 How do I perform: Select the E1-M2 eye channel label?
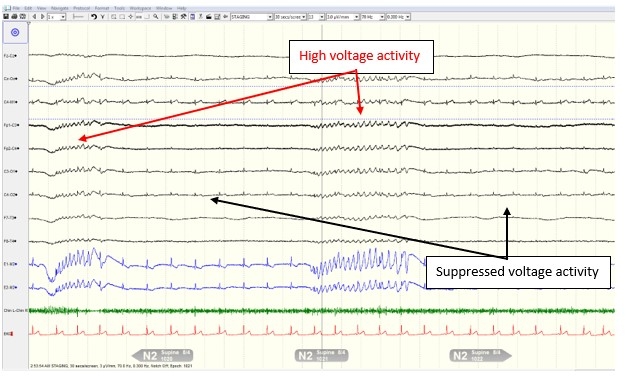[10, 264]
